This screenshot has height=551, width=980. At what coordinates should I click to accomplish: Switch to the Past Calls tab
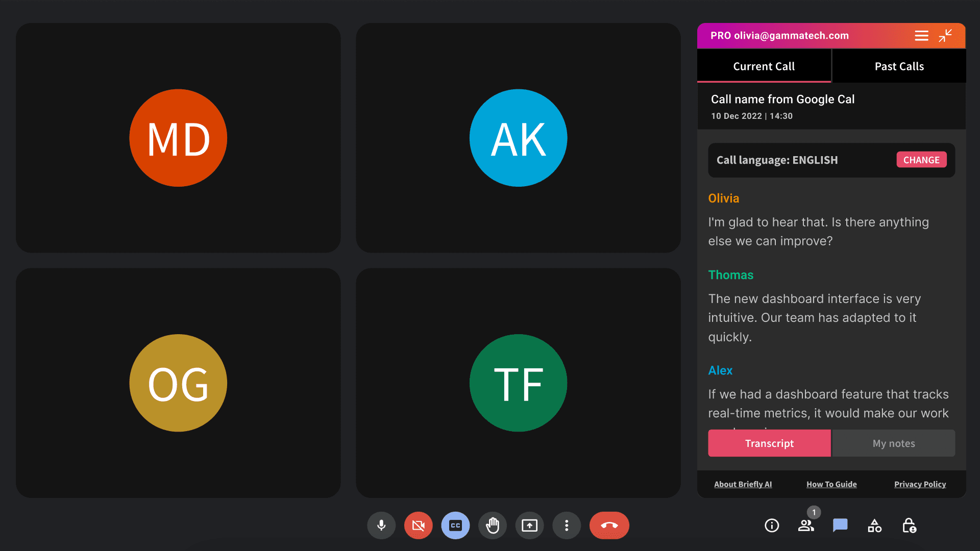click(x=899, y=66)
